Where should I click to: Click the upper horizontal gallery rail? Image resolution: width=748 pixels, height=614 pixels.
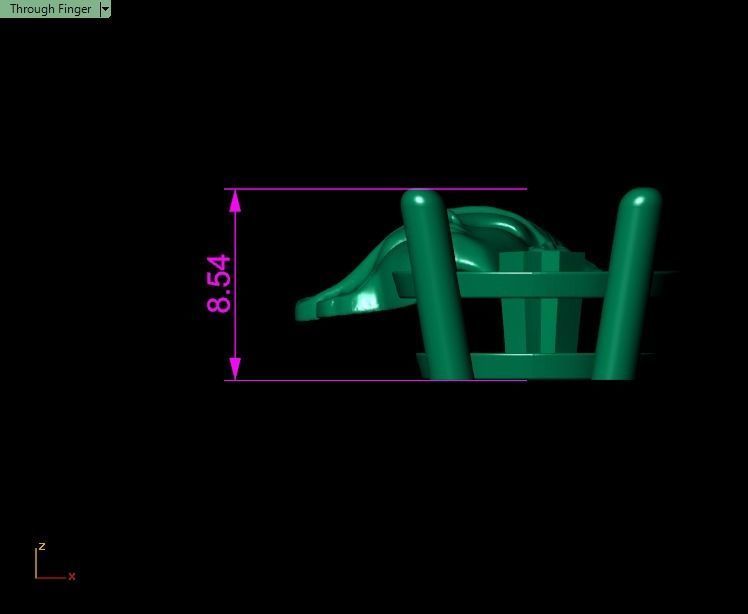tap(532, 285)
